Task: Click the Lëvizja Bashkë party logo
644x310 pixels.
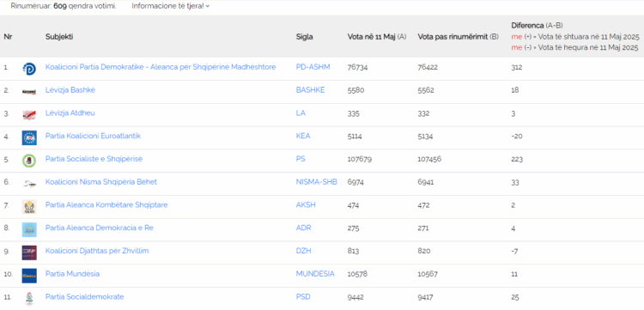Action: click(29, 92)
